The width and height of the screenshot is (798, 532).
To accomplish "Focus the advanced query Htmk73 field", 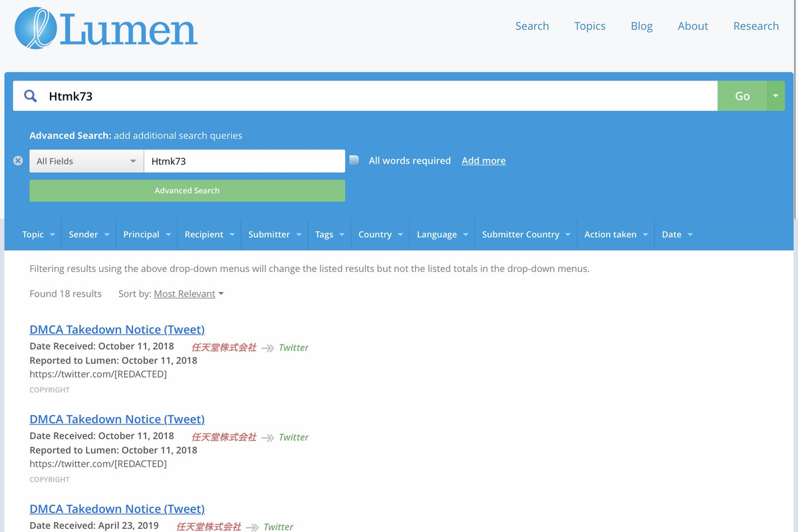I will tap(245, 161).
